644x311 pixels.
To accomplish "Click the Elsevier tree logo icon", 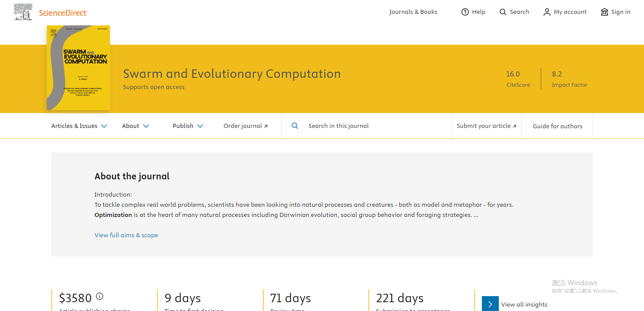I will coord(23,12).
